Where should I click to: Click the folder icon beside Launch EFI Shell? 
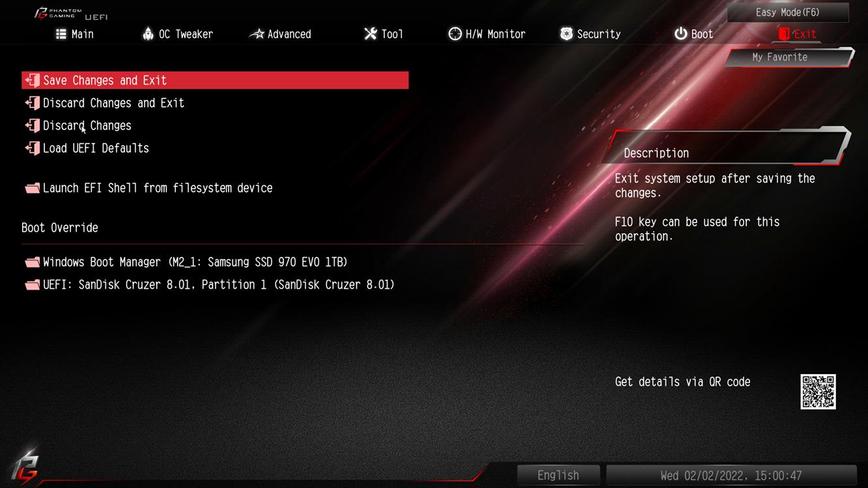click(32, 188)
